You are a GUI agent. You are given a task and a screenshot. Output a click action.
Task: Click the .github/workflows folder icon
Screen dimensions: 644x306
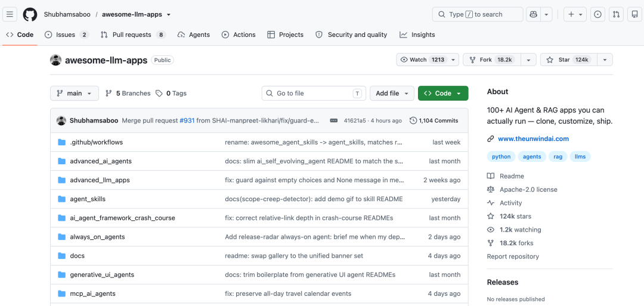coord(62,142)
